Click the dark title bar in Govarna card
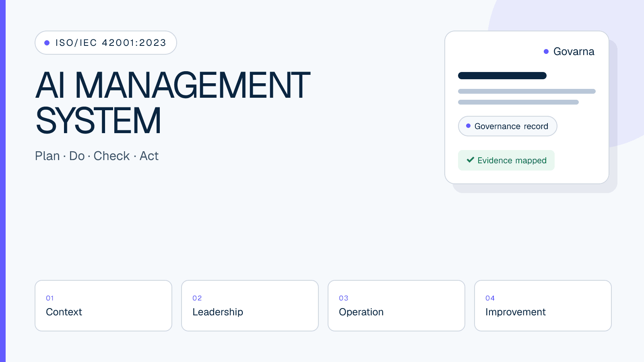Screen dimensions: 644x362 (502, 76)
